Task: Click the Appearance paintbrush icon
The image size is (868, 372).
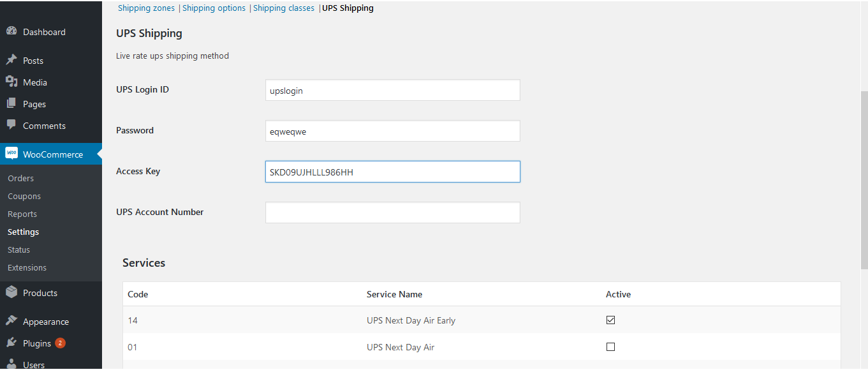Action: coord(11,322)
